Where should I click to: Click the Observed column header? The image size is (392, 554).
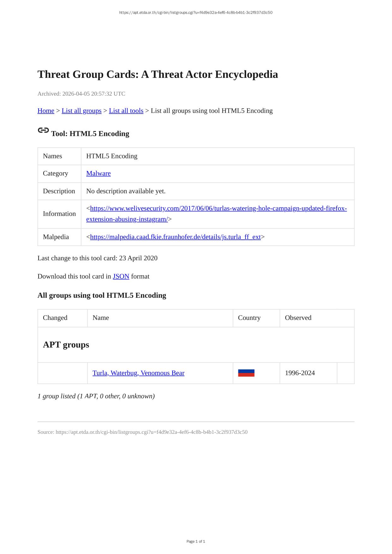[x=298, y=318]
